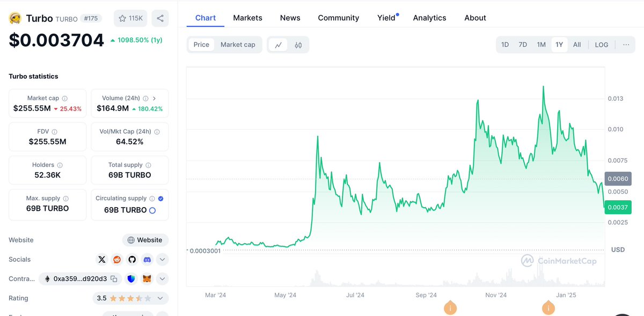Click the verified circulating supply badge

(161, 199)
